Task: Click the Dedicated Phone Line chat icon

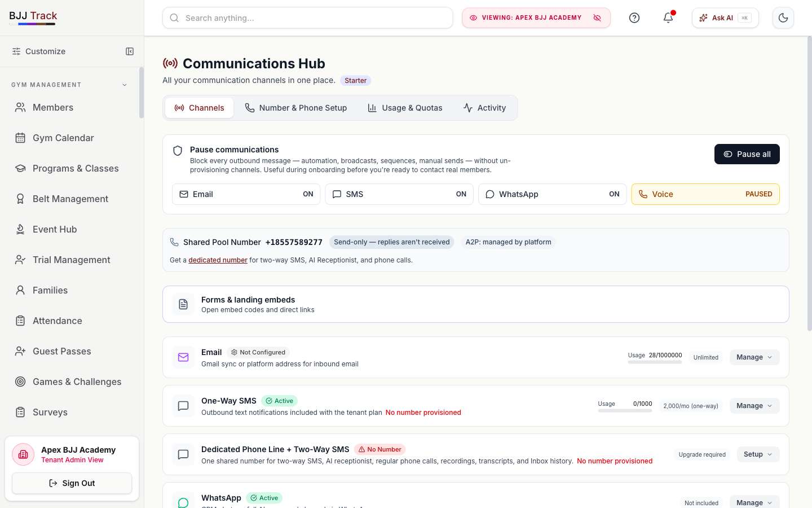Action: coord(183,454)
